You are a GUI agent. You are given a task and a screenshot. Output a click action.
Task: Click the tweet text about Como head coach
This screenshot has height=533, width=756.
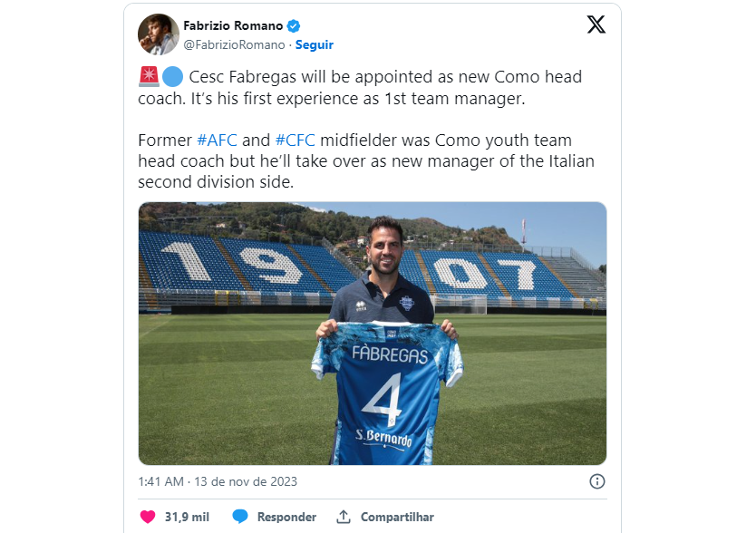[363, 88]
